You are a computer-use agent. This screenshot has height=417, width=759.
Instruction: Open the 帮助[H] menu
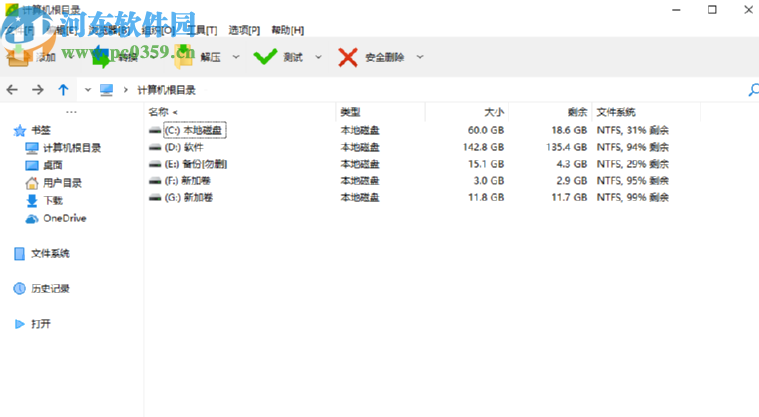point(288,30)
